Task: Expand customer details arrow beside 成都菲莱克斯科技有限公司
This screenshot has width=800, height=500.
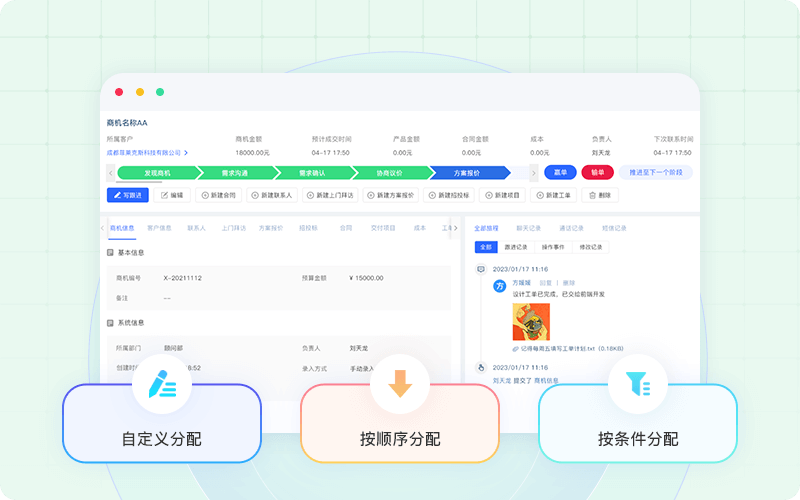Action: click(187, 153)
